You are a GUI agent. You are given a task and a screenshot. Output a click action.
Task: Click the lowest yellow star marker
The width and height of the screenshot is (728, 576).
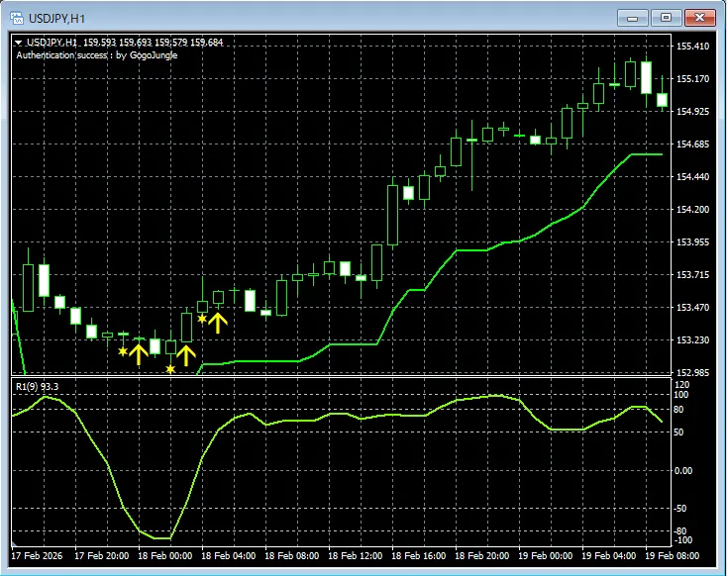click(x=170, y=369)
